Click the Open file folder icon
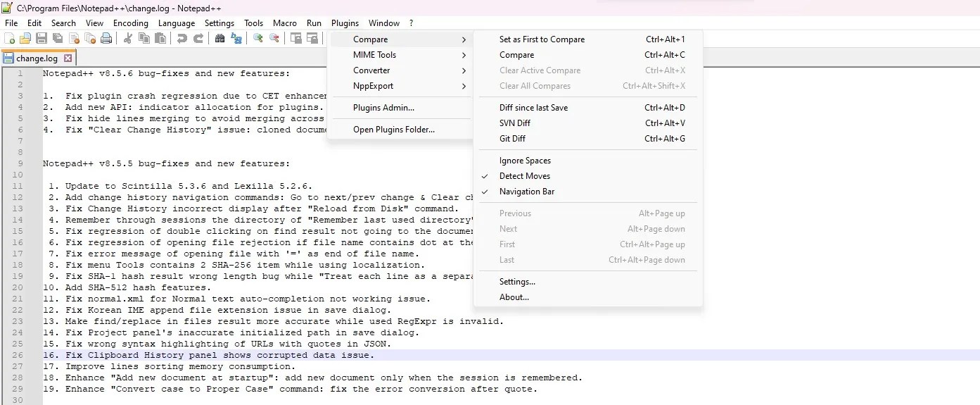The width and height of the screenshot is (980, 405). [x=25, y=38]
